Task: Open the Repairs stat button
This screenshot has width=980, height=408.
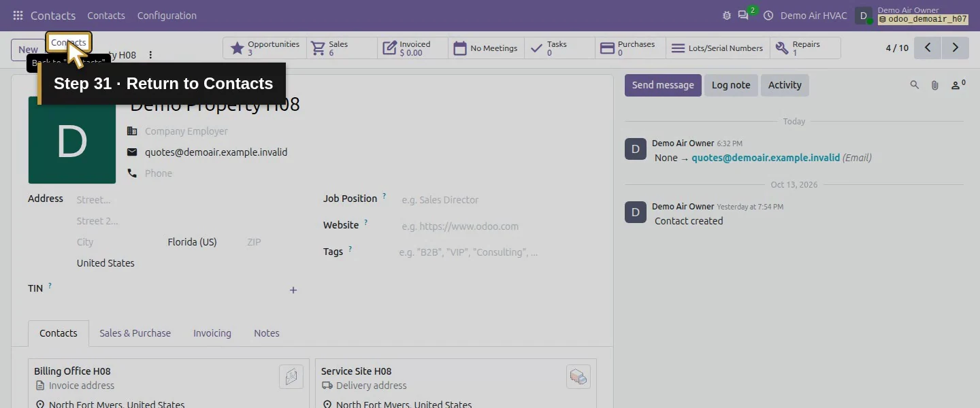Action: tap(805, 48)
